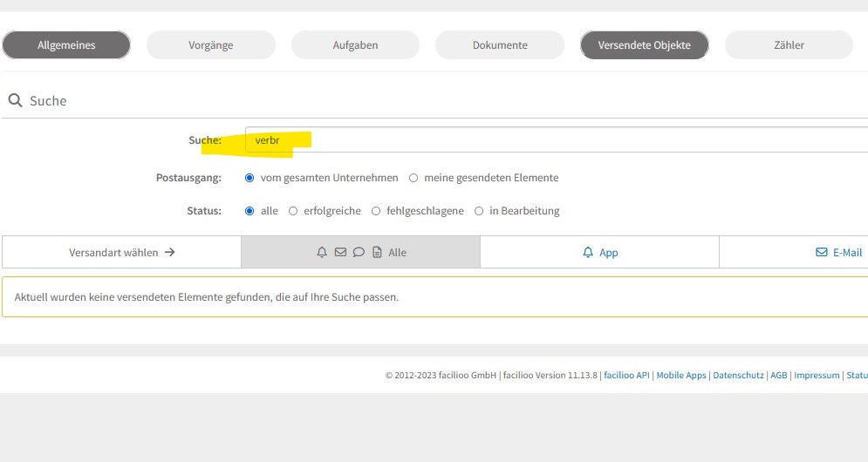Click the envelope icon on E-Mail tab
The height and width of the screenshot is (462, 868).
coord(821,252)
